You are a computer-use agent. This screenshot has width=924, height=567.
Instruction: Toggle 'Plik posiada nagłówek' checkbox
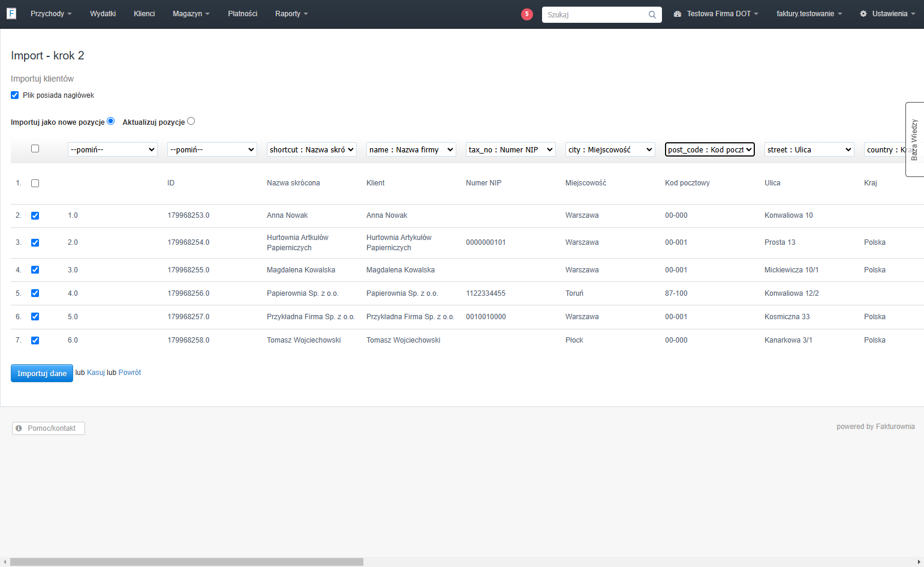15,95
